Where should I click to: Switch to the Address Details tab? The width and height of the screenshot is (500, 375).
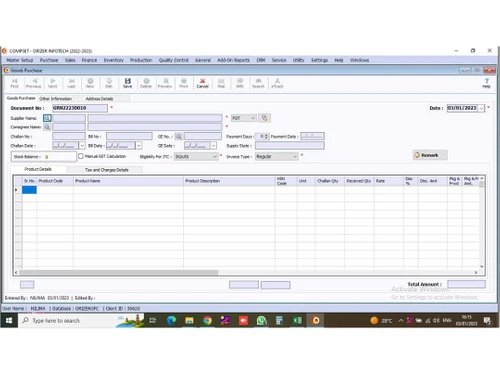99,99
